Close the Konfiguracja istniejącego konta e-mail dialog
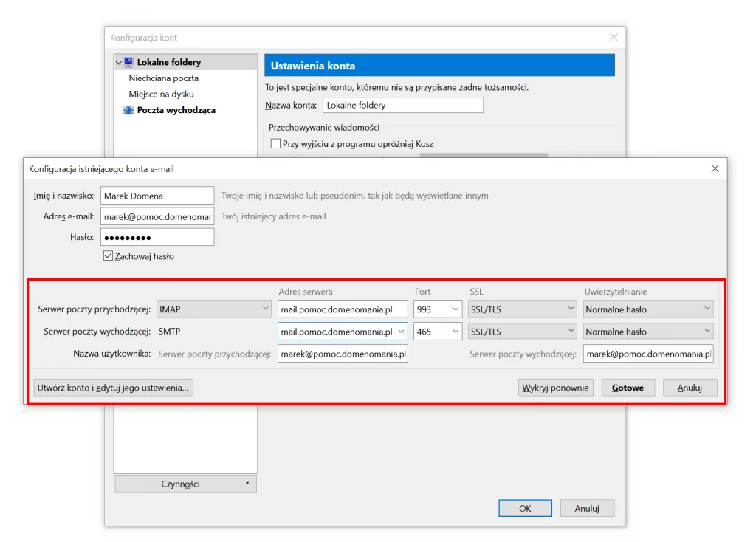The width and height of the screenshot is (756, 542). click(715, 169)
